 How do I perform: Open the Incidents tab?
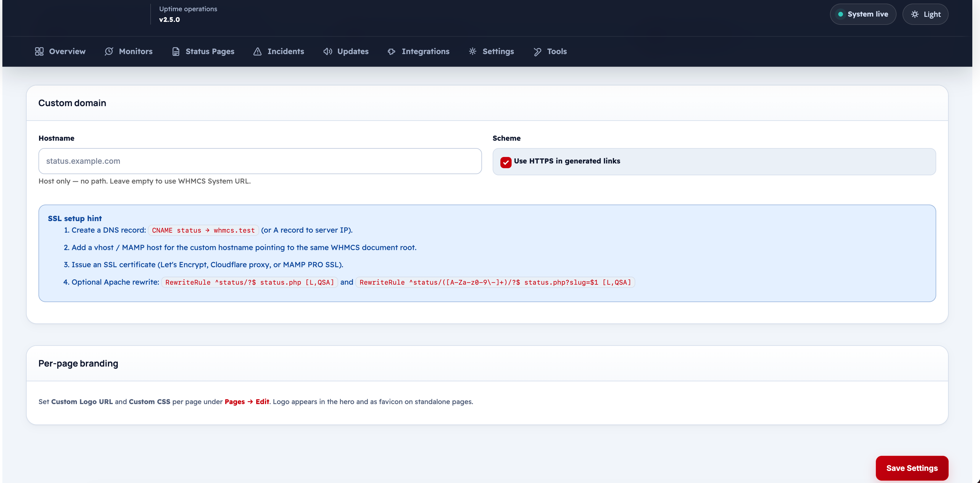pos(279,51)
